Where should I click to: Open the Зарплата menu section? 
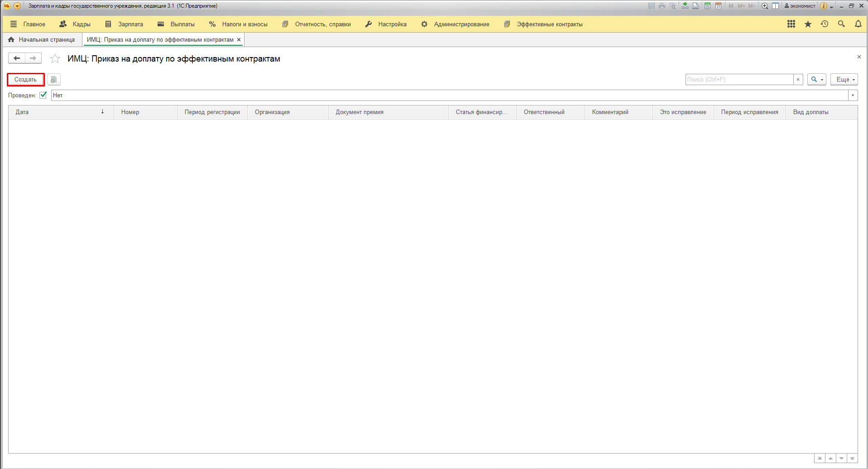130,24
